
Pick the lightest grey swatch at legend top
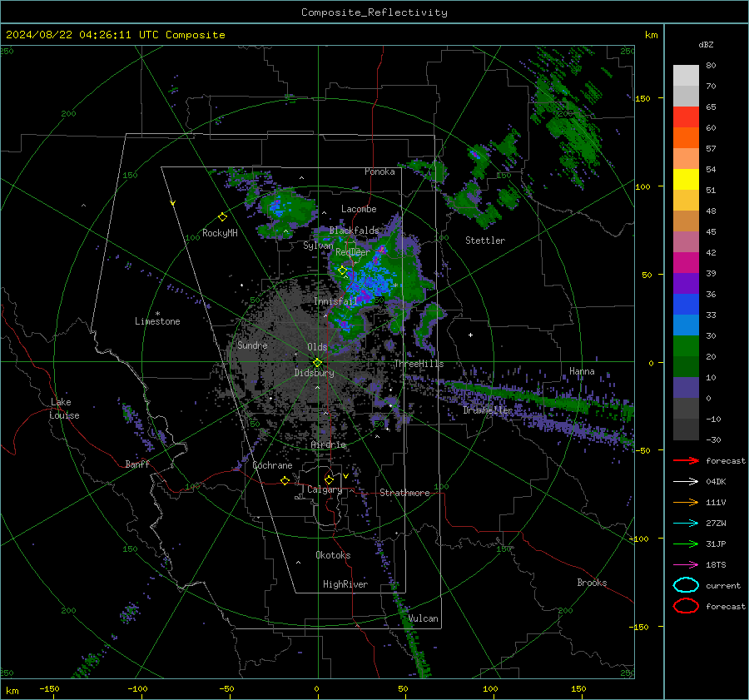pos(686,76)
